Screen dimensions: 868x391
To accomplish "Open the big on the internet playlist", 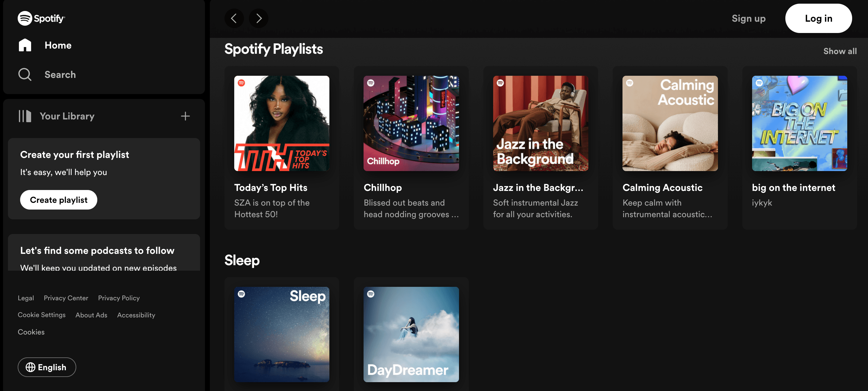I will point(799,148).
